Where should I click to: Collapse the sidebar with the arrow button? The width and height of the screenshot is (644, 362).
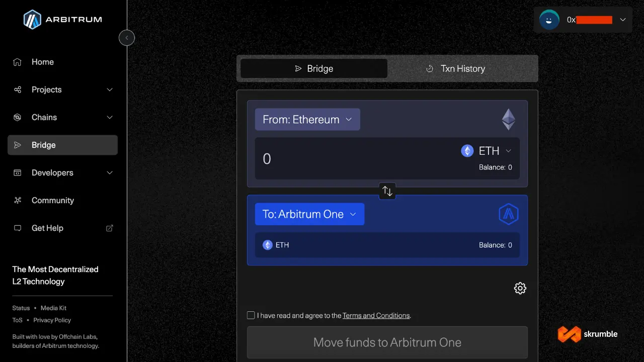point(127,38)
